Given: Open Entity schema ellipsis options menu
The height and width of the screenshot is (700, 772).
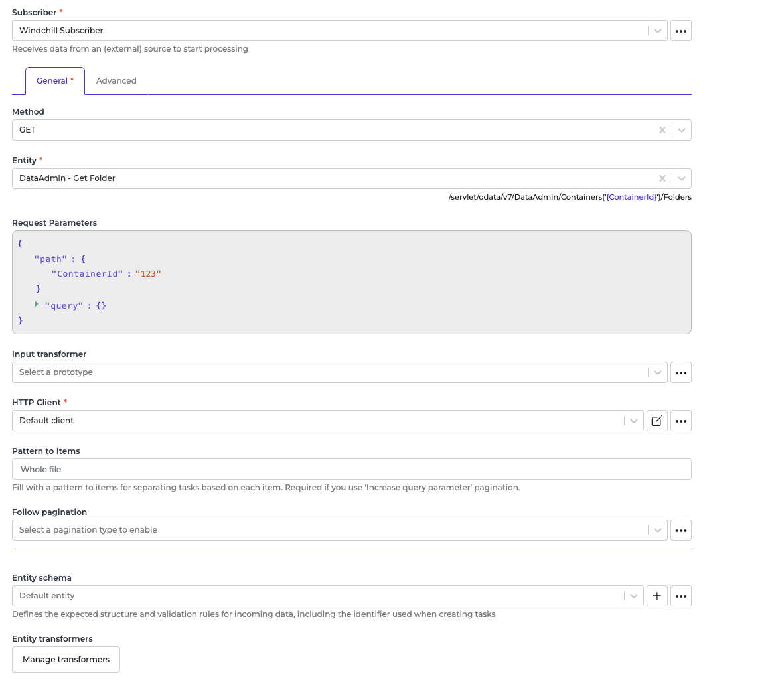Looking at the screenshot, I should point(680,596).
